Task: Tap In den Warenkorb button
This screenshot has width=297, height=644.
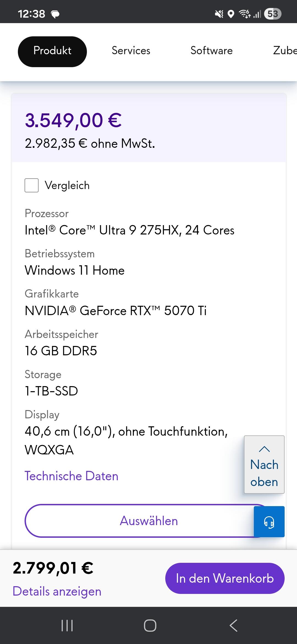Action: tap(225, 578)
